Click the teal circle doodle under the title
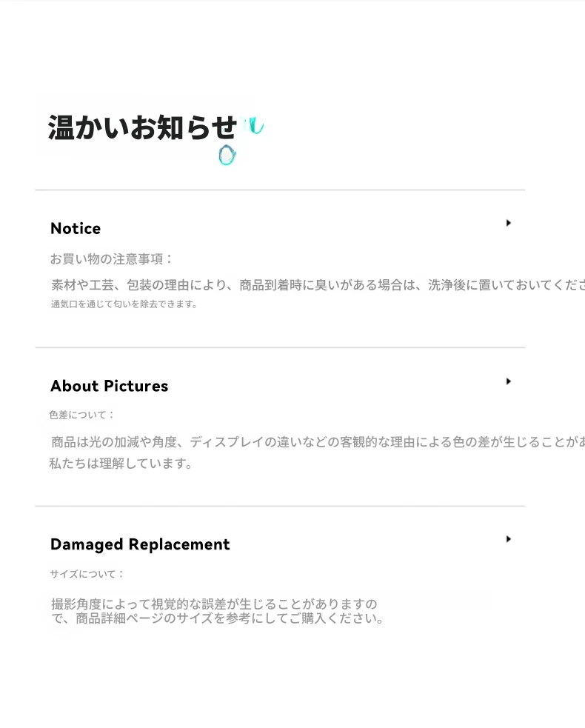Image resolution: width=585 pixels, height=728 pixels. 227,156
